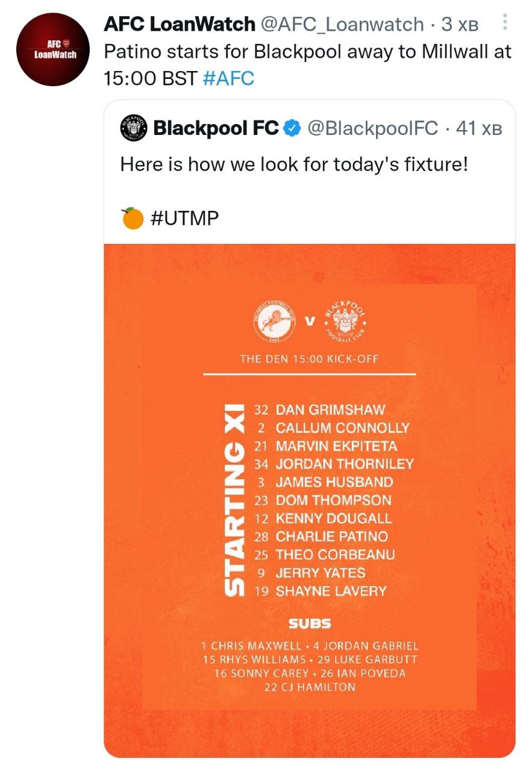
Task: Open the @AFC_Loanwatch handle link
Action: 342,24
